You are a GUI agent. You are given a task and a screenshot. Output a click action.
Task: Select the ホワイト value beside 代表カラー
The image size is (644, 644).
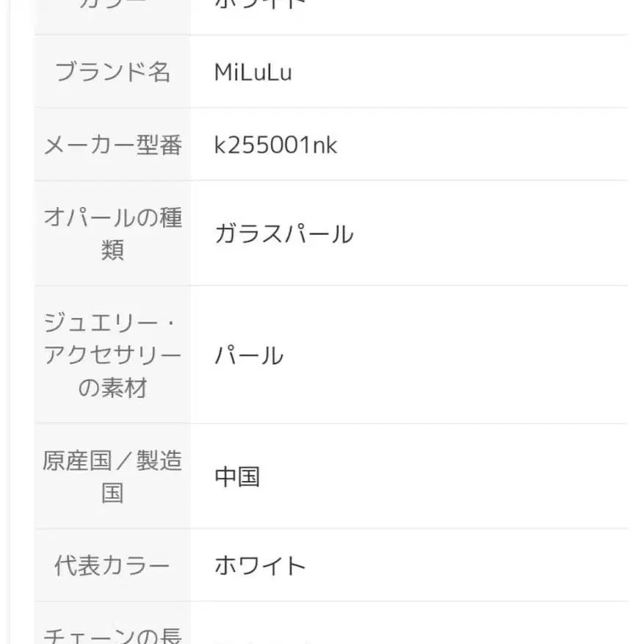click(x=260, y=565)
